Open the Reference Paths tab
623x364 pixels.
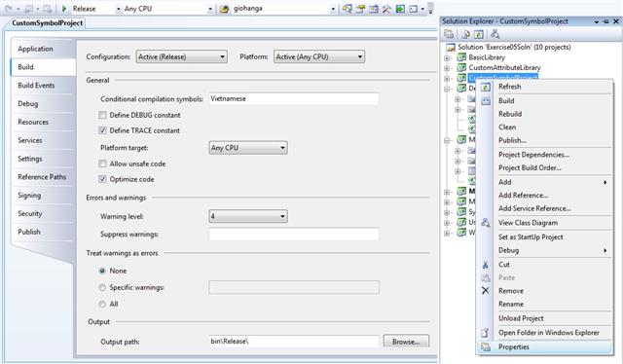[43, 177]
